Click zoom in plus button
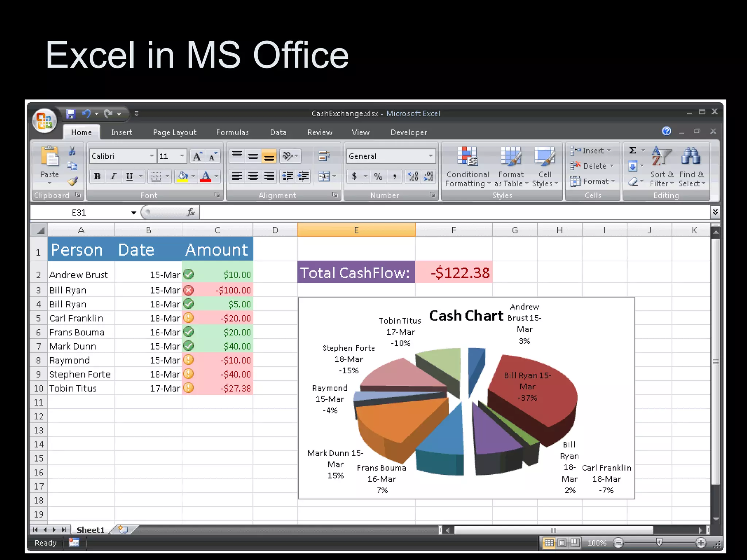This screenshot has height=560, width=747. pyautogui.click(x=701, y=543)
